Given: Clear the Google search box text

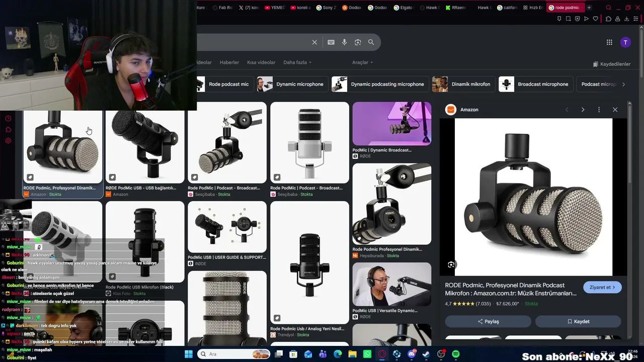Looking at the screenshot, I should pyautogui.click(x=314, y=42).
